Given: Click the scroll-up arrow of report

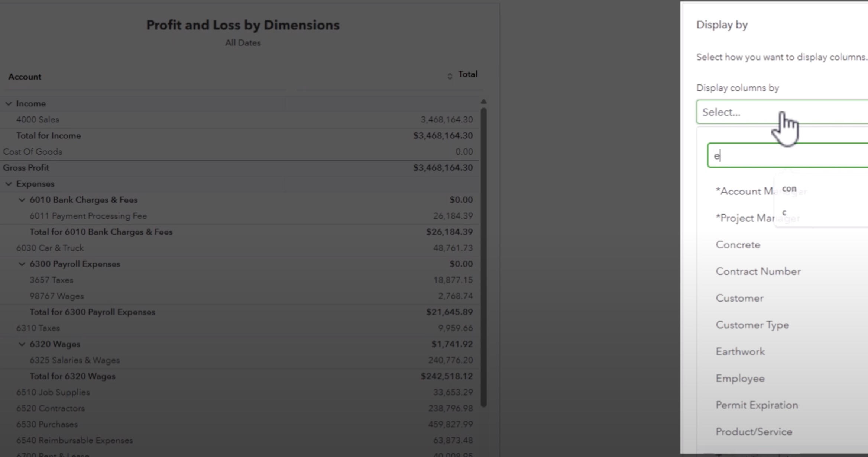Looking at the screenshot, I should 483,102.
